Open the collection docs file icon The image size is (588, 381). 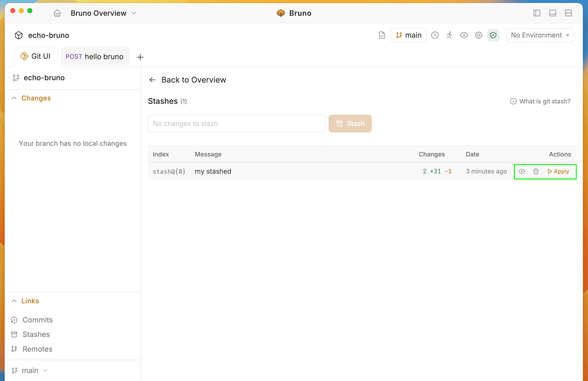[x=382, y=35]
